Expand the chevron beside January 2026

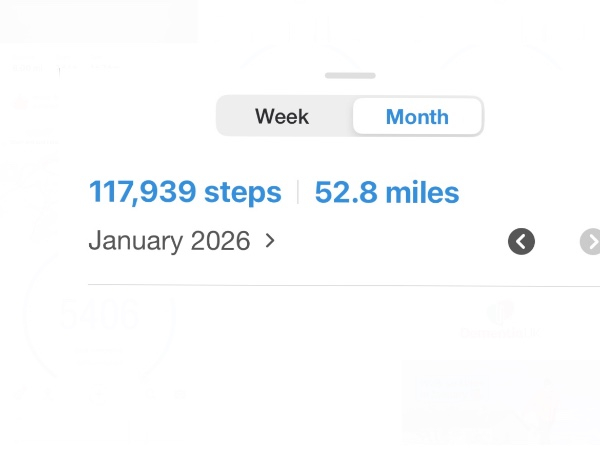(x=270, y=241)
